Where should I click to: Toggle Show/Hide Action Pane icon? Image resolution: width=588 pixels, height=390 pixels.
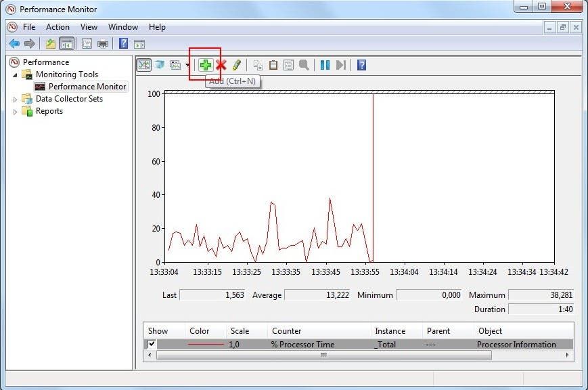tap(139, 44)
